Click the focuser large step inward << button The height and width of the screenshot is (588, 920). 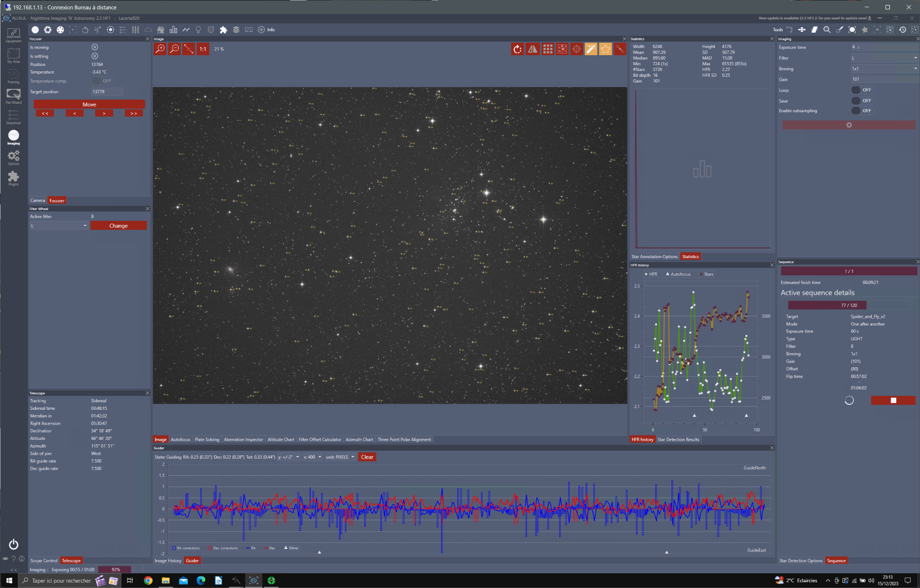45,113
